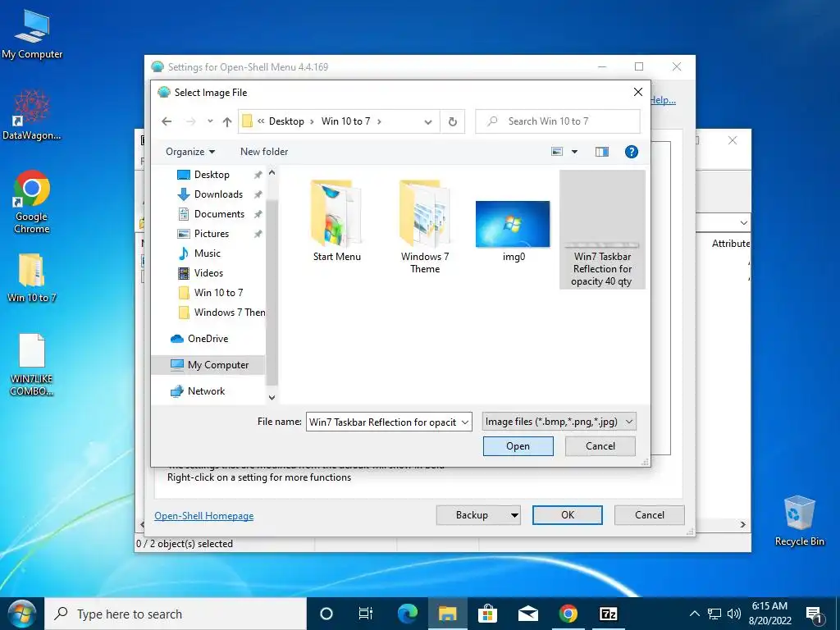Open Mail app from taskbar
This screenshot has width=840, height=630.
point(527,614)
